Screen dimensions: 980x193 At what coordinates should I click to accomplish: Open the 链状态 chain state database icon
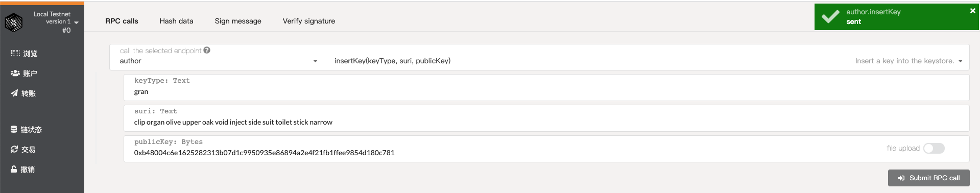pos(14,129)
